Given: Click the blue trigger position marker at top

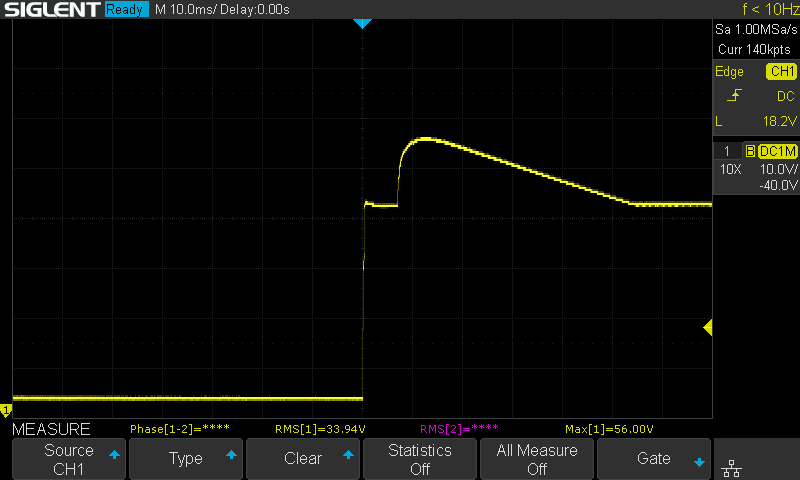Looking at the screenshot, I should coord(363,23).
